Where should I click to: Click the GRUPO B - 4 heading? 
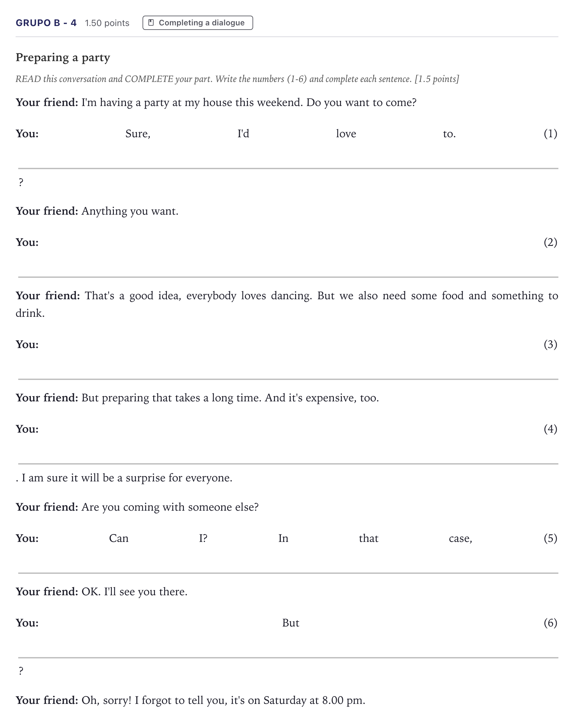pos(46,23)
